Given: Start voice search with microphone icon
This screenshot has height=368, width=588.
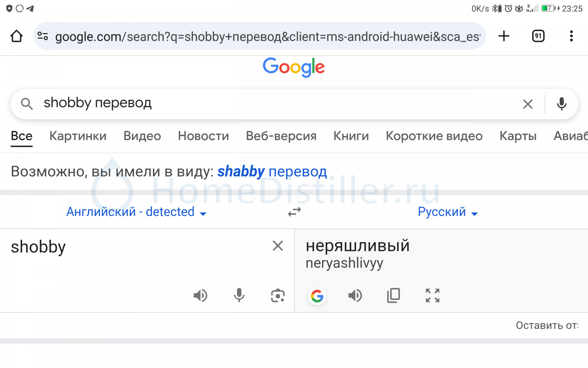Looking at the screenshot, I should pos(562,104).
